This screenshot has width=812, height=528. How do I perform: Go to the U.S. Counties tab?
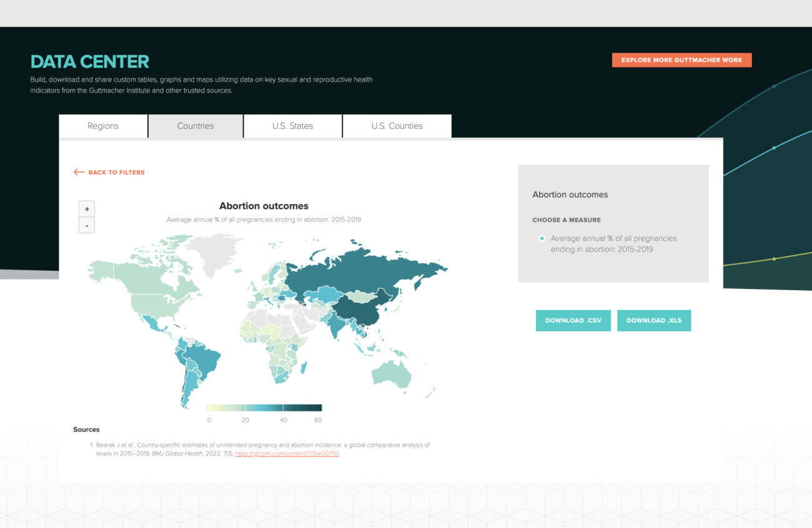tap(397, 126)
